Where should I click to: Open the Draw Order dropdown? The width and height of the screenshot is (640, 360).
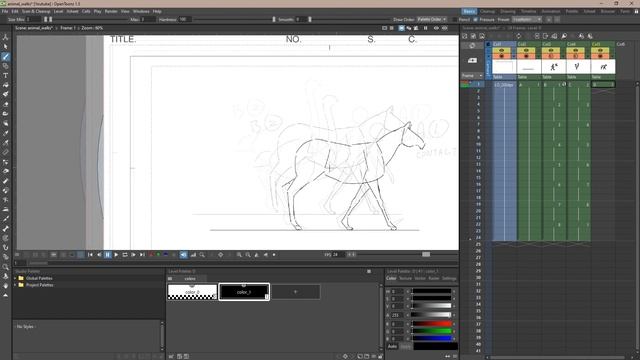click(x=431, y=20)
